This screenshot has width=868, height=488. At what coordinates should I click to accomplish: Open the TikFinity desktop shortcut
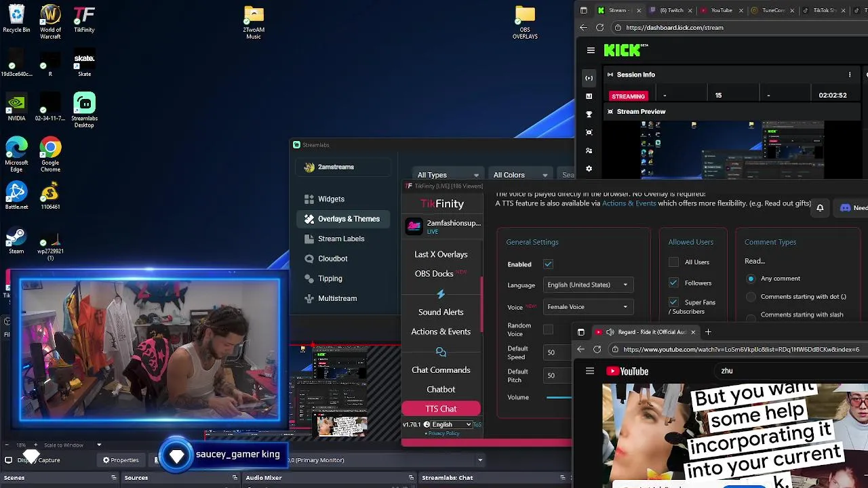point(84,19)
